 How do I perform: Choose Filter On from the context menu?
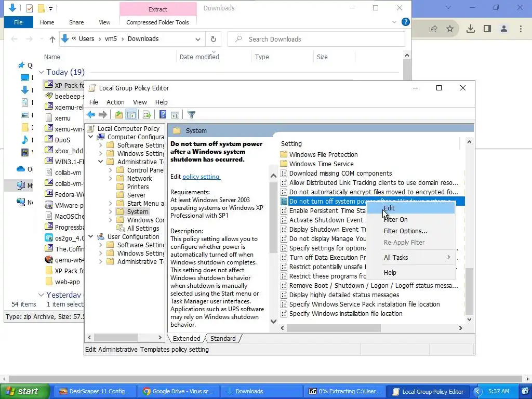(x=411, y=220)
